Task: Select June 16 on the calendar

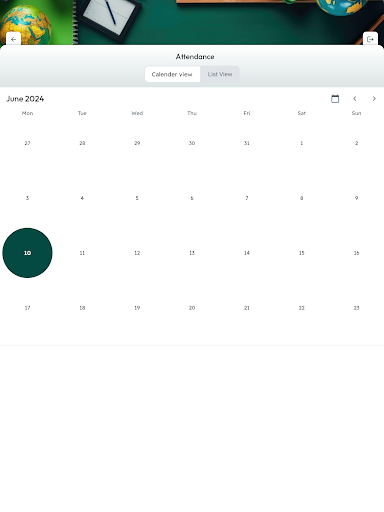Action: pyautogui.click(x=356, y=253)
